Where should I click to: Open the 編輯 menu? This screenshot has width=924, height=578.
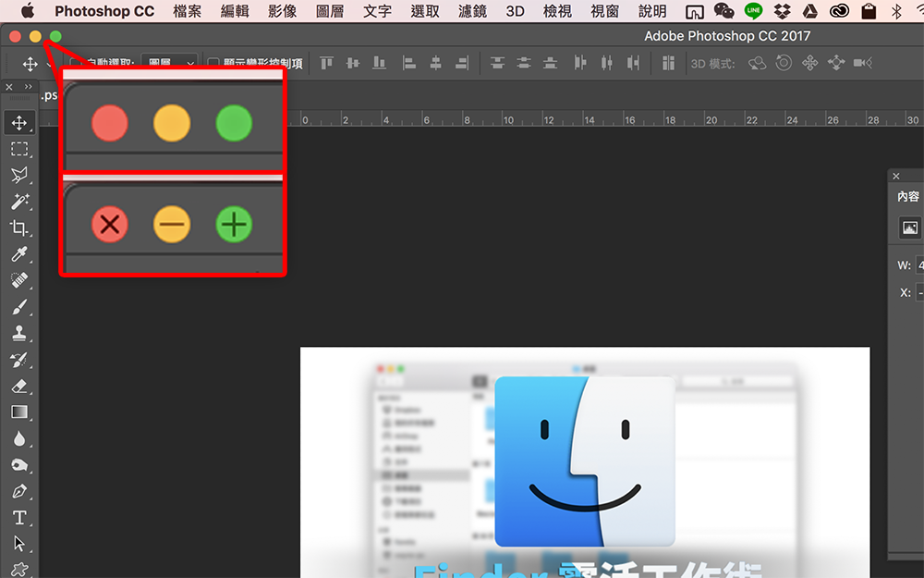click(x=235, y=11)
